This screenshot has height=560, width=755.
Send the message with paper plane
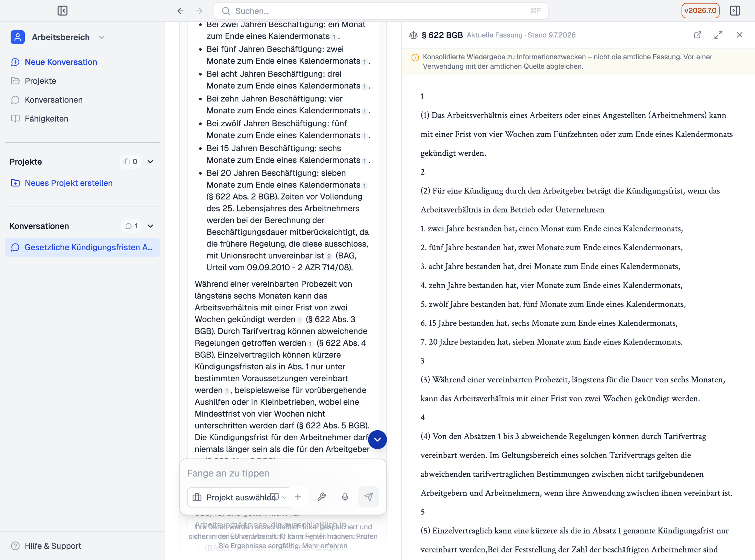[368, 497]
